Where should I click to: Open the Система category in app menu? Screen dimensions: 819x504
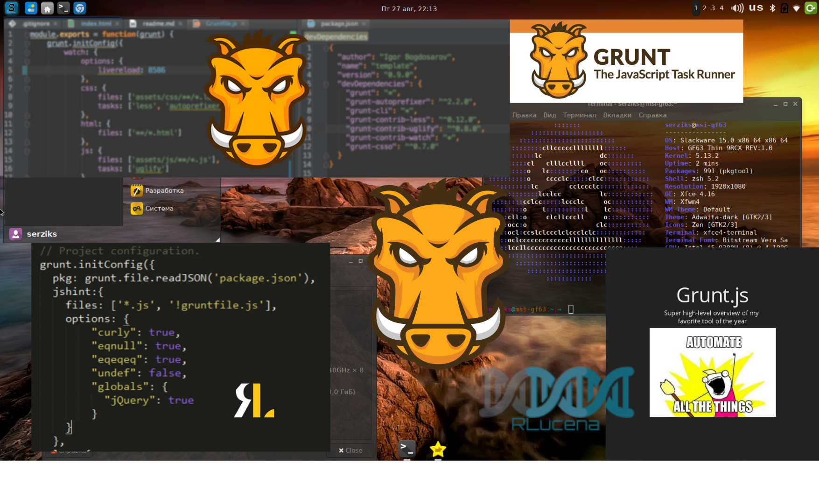[x=159, y=209]
